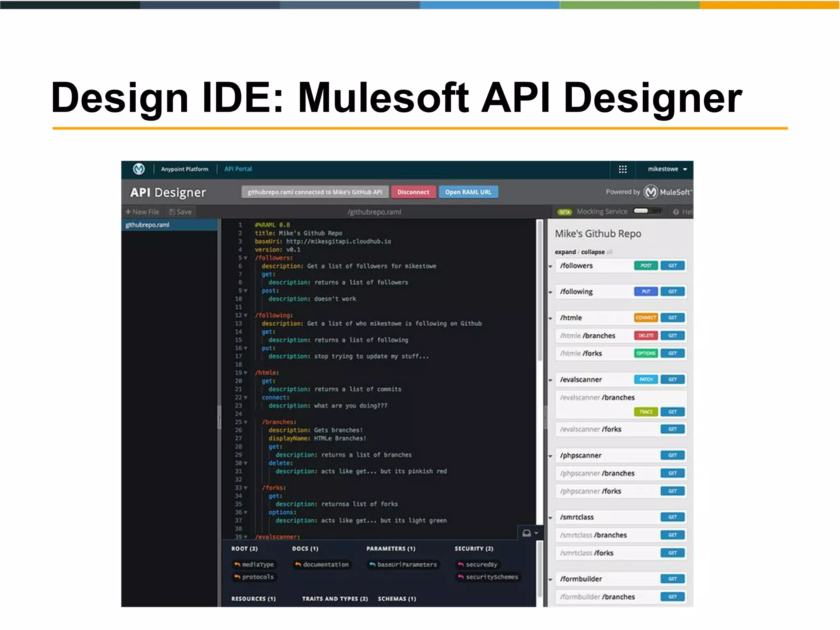Click TRACE badge on /evalscanner /branches

pyautogui.click(x=646, y=412)
